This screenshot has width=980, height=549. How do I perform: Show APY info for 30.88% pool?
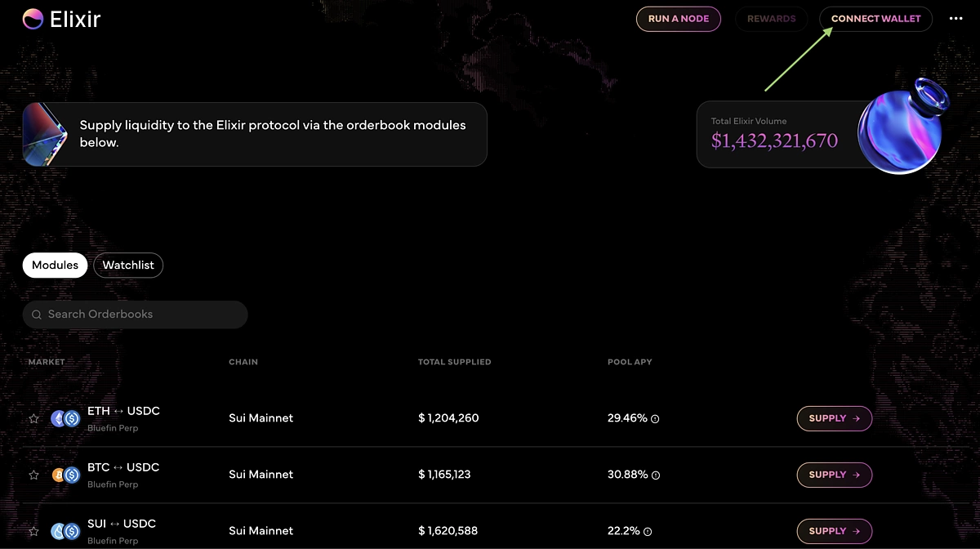click(656, 475)
